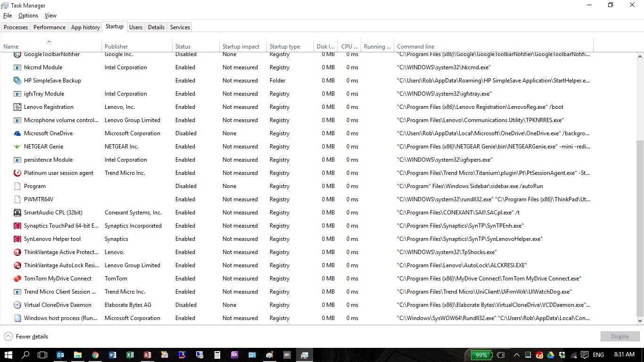Click the Dropbox tray icon
The image size is (644, 362).
pos(562,355)
